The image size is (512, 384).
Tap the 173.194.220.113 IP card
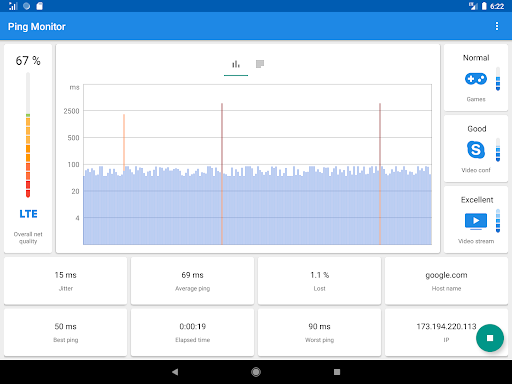coord(446,332)
